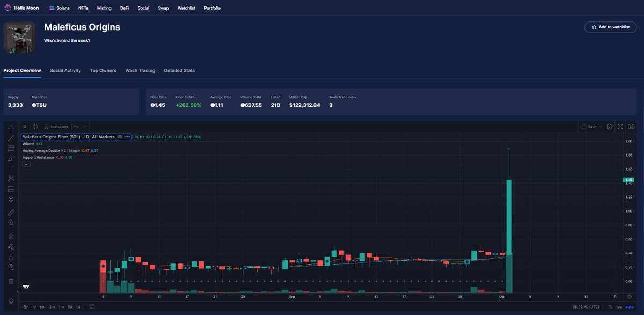Open the three-dots more menu in legend

pyautogui.click(x=127, y=137)
